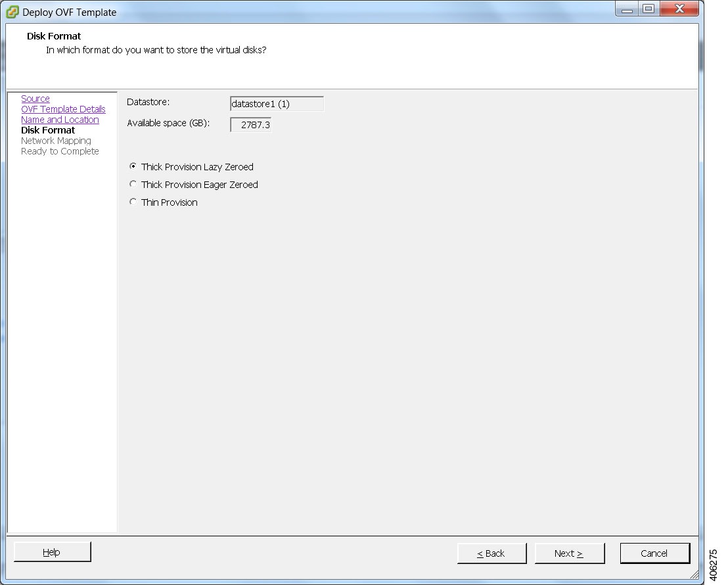
Task: Click the Disk Format step in sidebar
Action: click(48, 130)
